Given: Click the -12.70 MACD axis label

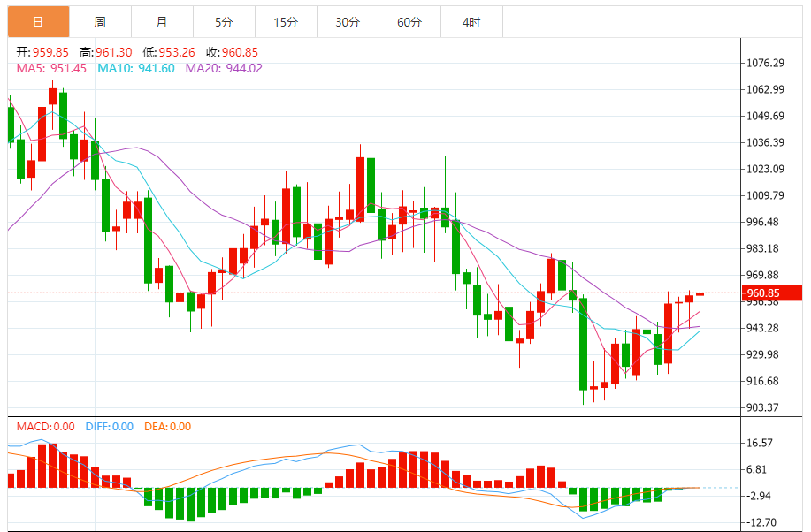Looking at the screenshot, I should point(761,522).
